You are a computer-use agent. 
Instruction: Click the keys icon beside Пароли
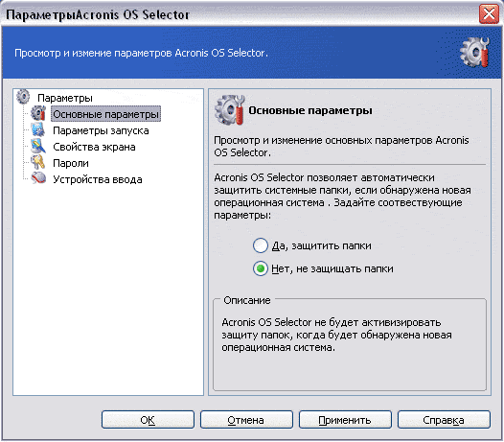38,162
